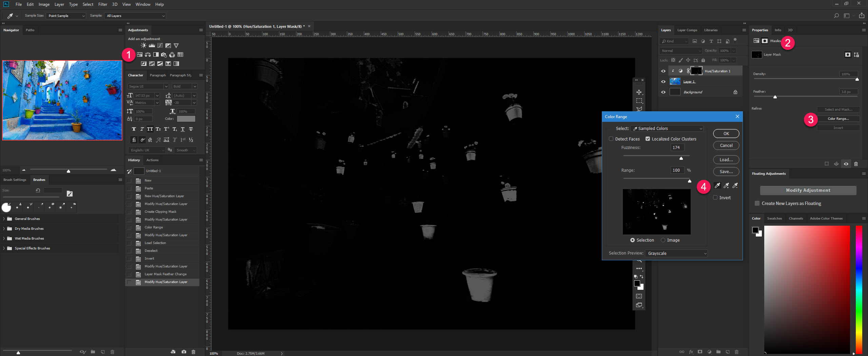Image resolution: width=868 pixels, height=356 pixels.
Task: Open the Select Sampled Colors dropdown
Action: tap(667, 129)
